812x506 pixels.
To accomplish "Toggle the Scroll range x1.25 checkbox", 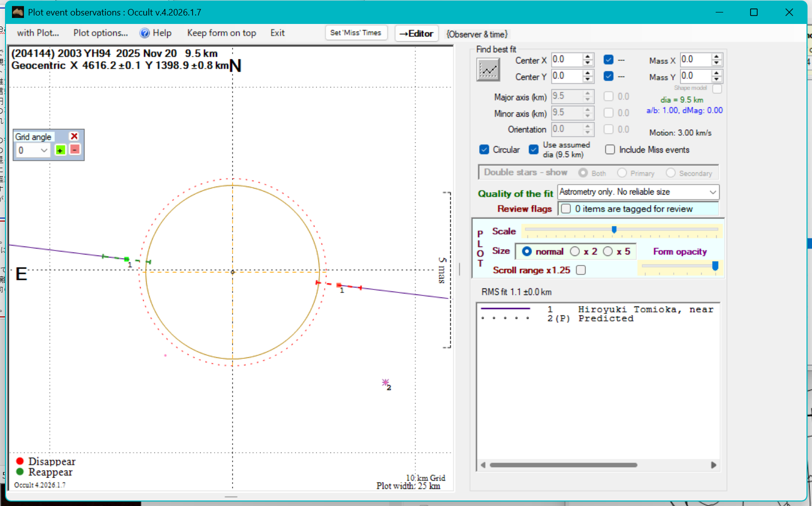I will click(581, 270).
